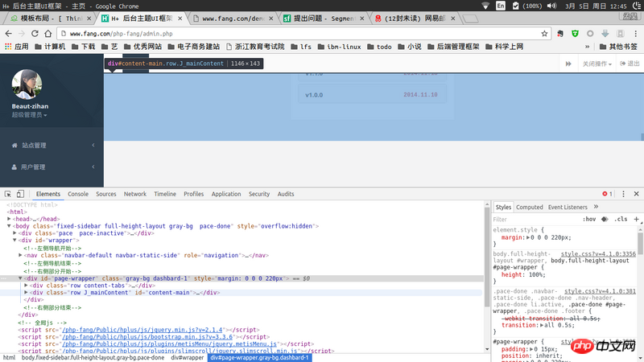The width and height of the screenshot is (644, 362).
Task: Expand the head element node
Action: tap(9, 219)
